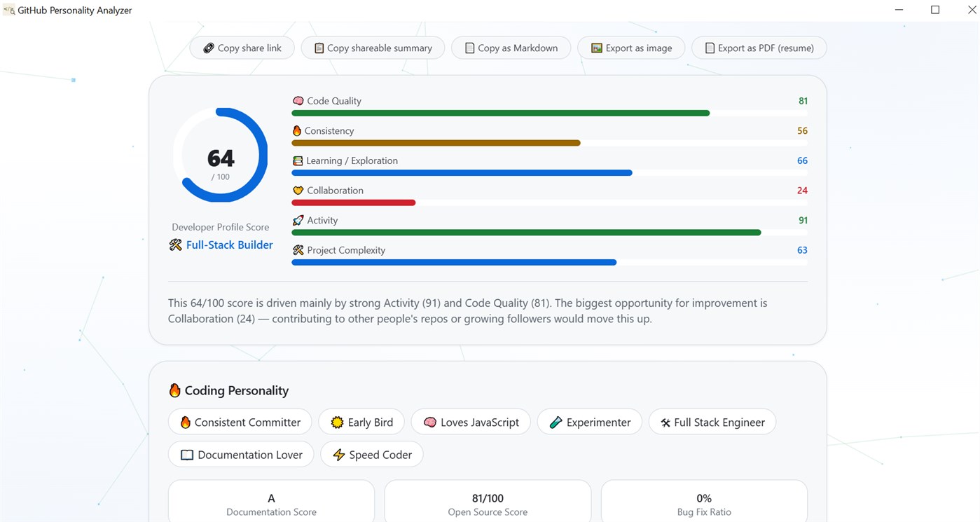Click the flame icon beside Consistency
The image size is (980, 522).
297,131
